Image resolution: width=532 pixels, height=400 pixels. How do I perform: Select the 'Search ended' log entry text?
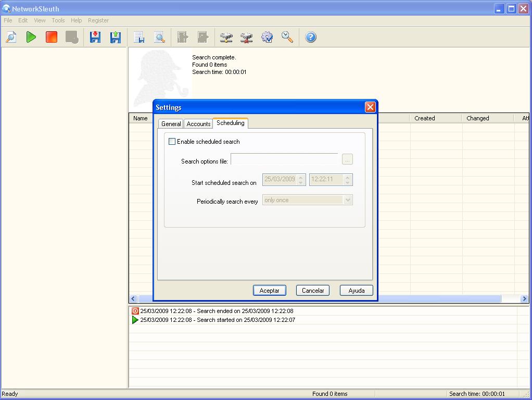[x=217, y=311]
